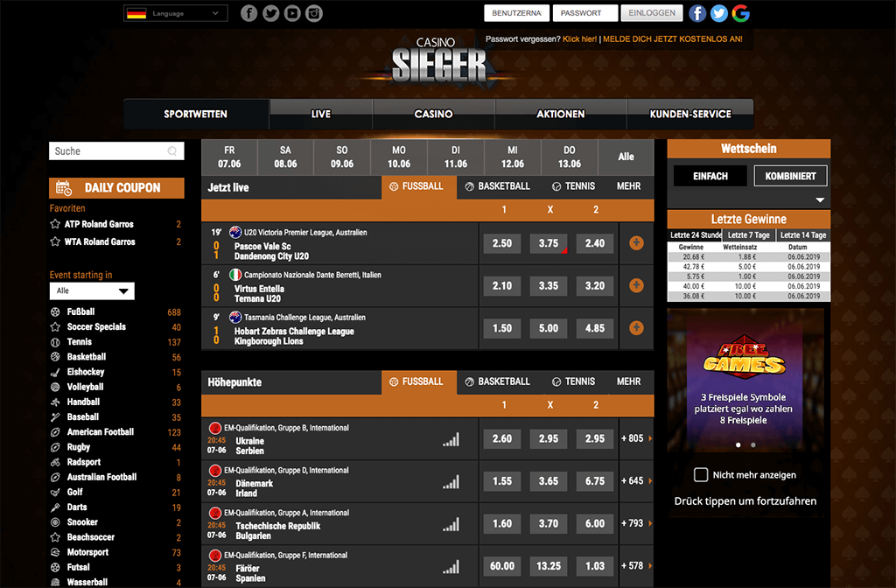Pick odds 2.60 for Ukraine
This screenshot has width=896, height=588.
(502, 438)
